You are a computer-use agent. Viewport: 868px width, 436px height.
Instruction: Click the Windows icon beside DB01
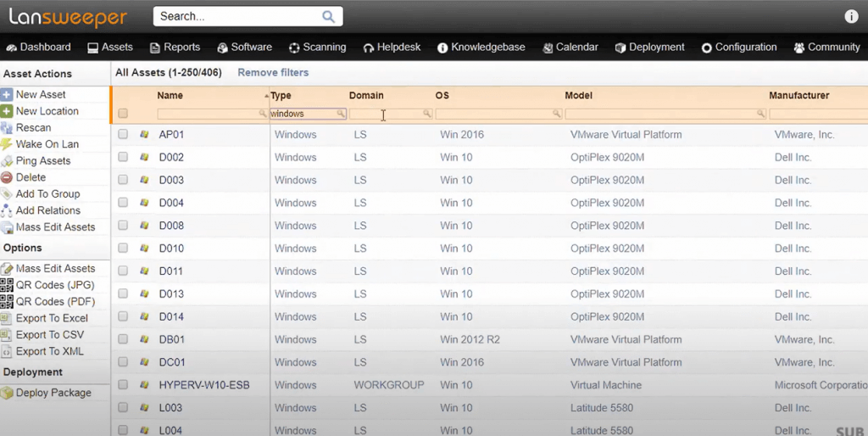[144, 339]
